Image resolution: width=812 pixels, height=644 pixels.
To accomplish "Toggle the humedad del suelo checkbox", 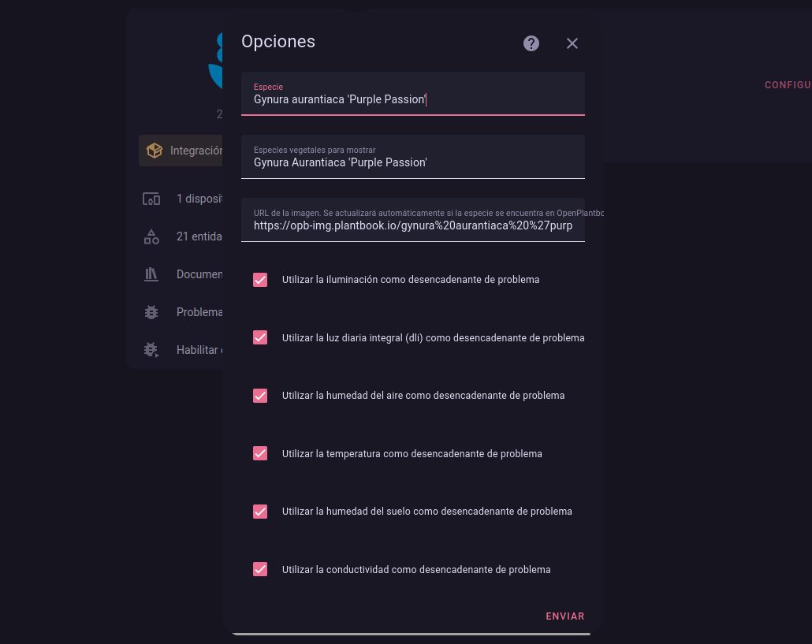I will tap(260, 512).
